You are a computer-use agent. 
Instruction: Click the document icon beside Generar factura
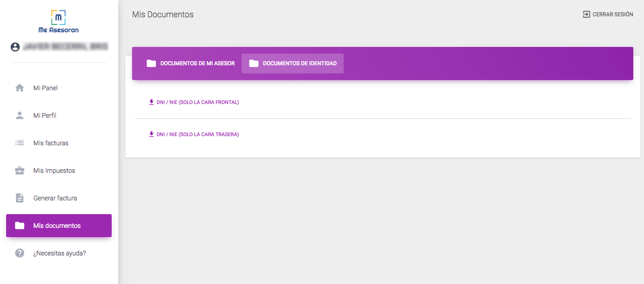20,198
